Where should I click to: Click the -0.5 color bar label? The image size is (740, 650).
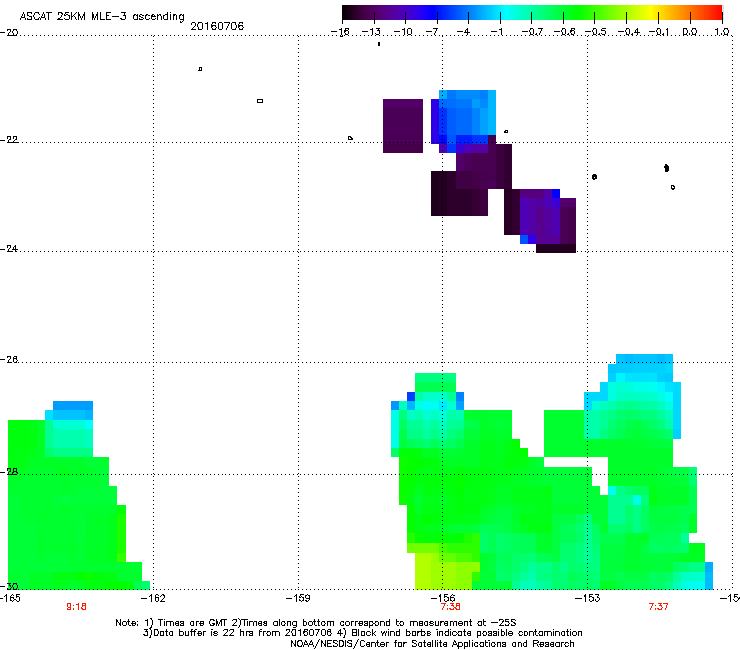596,32
